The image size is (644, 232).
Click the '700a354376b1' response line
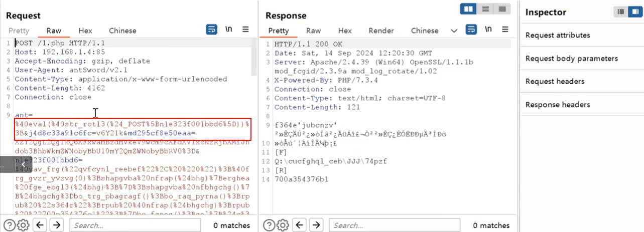(301, 179)
